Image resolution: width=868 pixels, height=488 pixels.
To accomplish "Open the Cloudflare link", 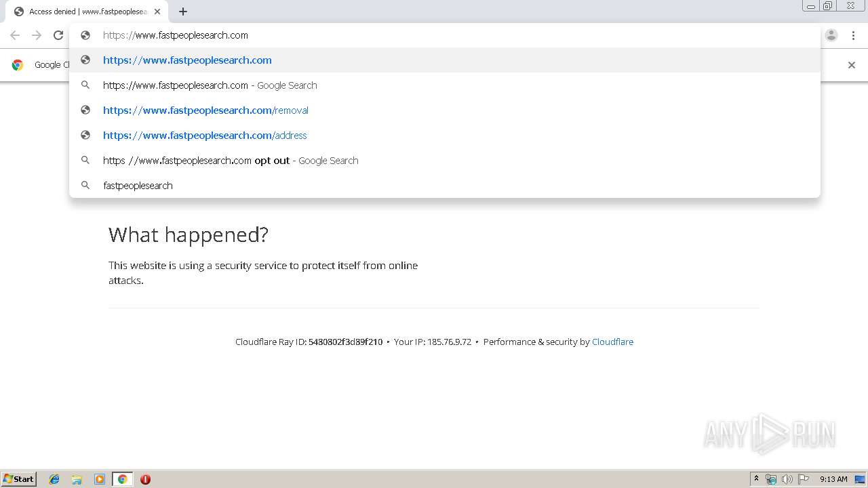I will [x=612, y=342].
